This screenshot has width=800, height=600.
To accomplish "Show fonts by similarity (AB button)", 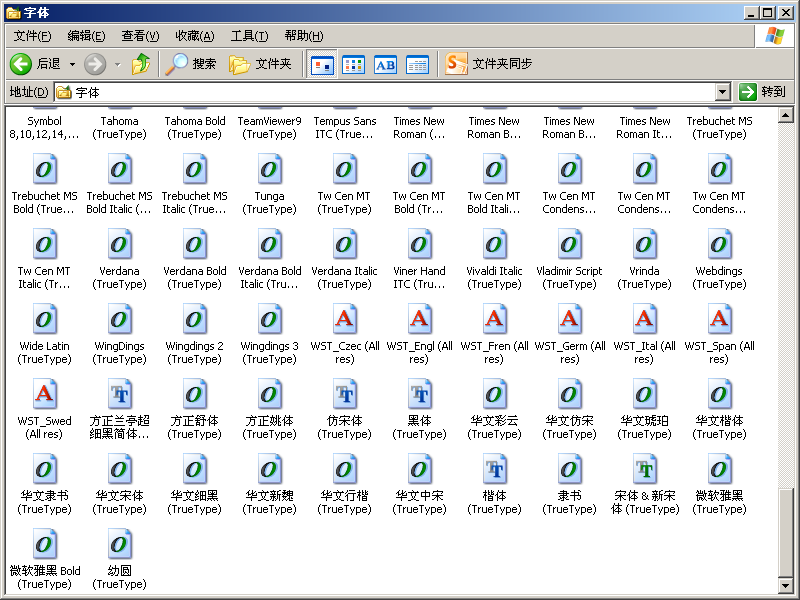I will pos(385,64).
